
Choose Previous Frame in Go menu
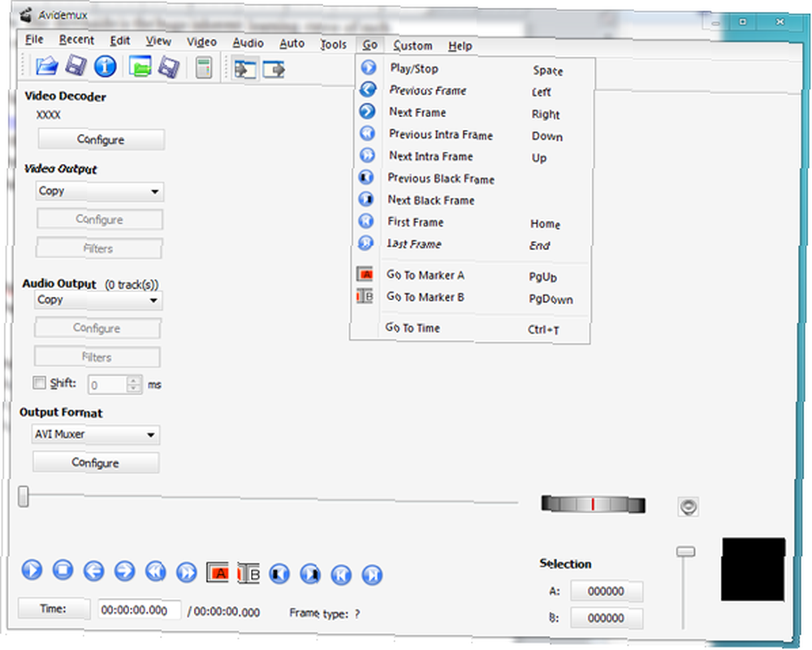(x=473, y=91)
